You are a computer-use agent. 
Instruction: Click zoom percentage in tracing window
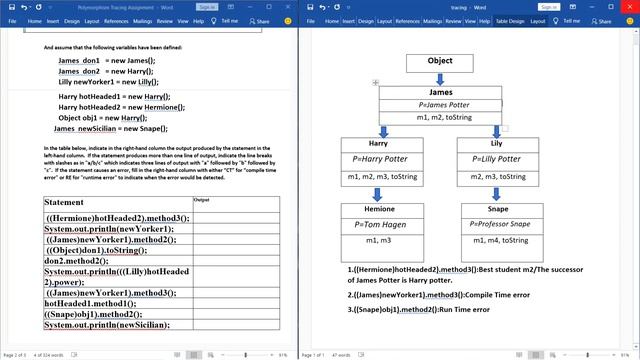[625, 355]
